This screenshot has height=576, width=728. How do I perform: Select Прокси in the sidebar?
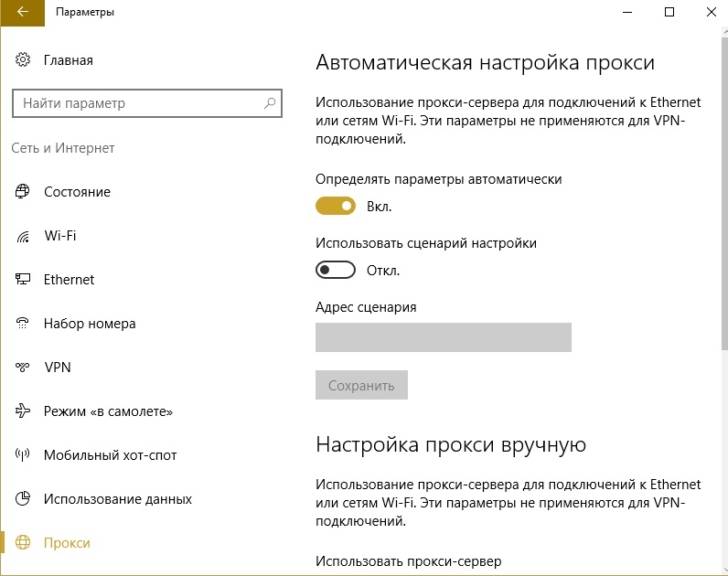click(x=67, y=543)
